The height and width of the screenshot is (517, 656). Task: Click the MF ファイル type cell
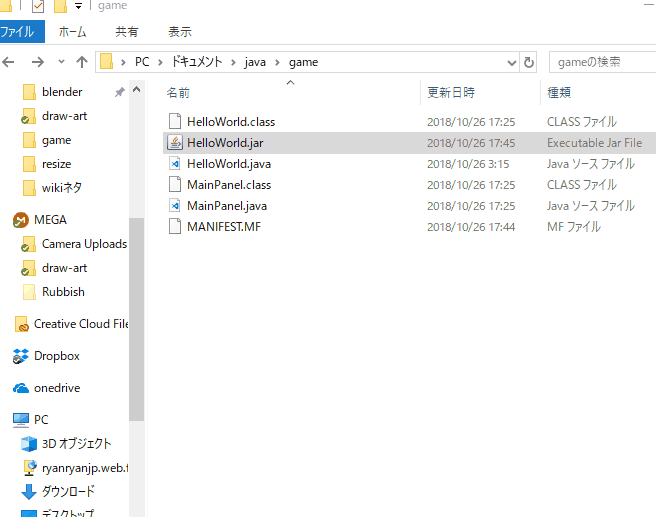pos(574,227)
